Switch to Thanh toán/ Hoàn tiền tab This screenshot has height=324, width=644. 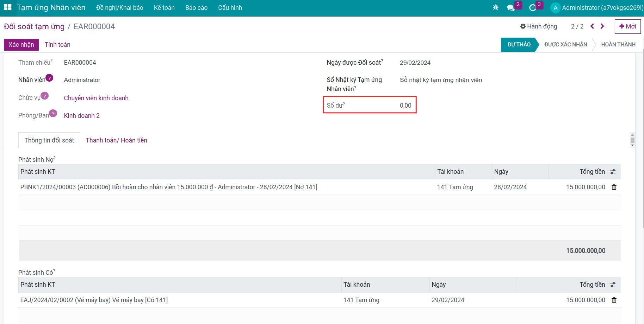117,140
